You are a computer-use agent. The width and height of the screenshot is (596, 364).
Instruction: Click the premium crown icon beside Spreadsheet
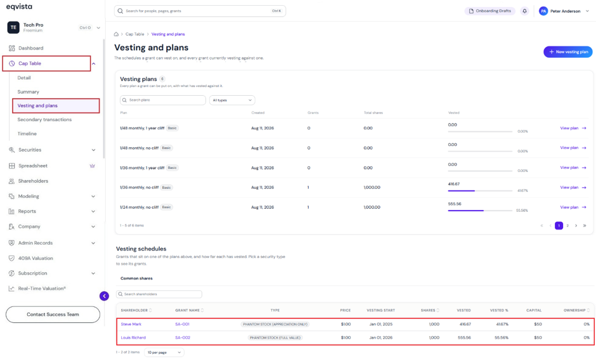(92, 166)
